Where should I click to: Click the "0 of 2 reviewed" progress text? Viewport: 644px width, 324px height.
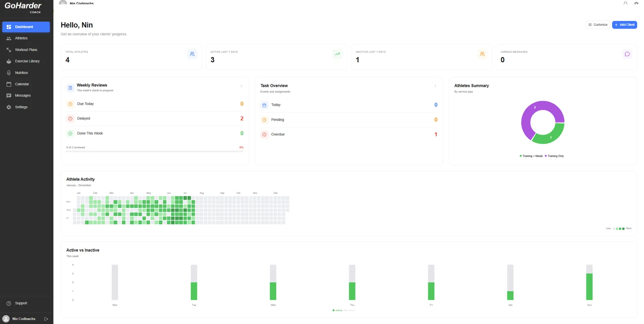click(76, 148)
